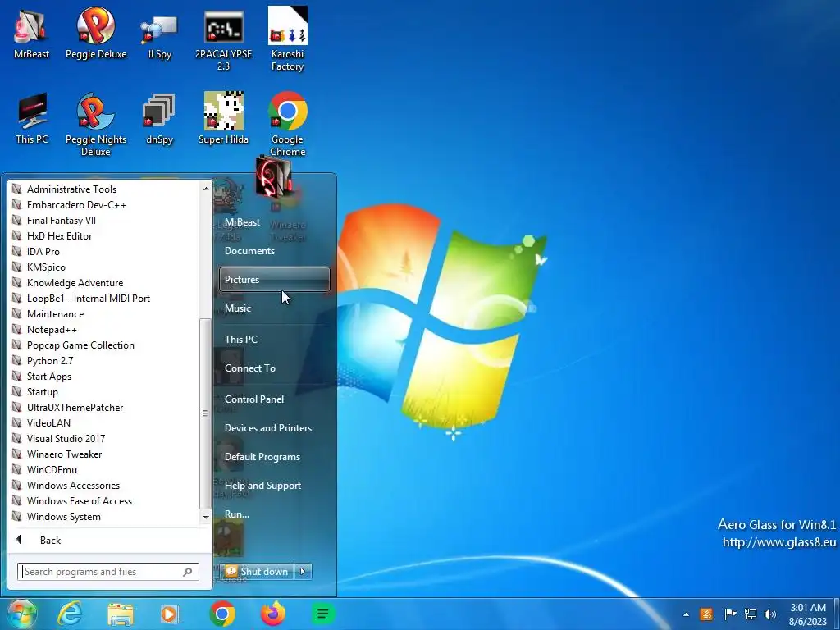Click the network tray icon
Viewport: 840px width, 630px height.
click(x=751, y=614)
